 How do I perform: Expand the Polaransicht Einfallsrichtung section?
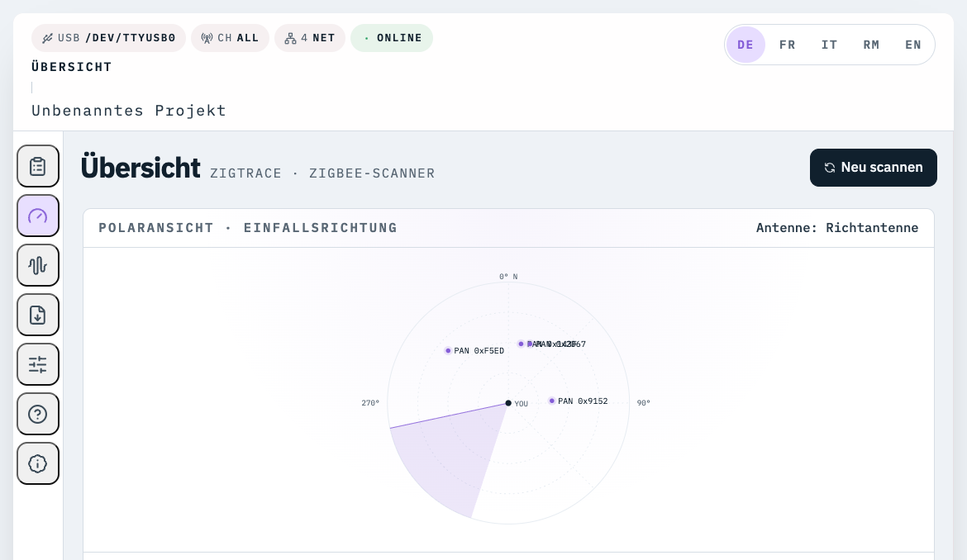(247, 228)
